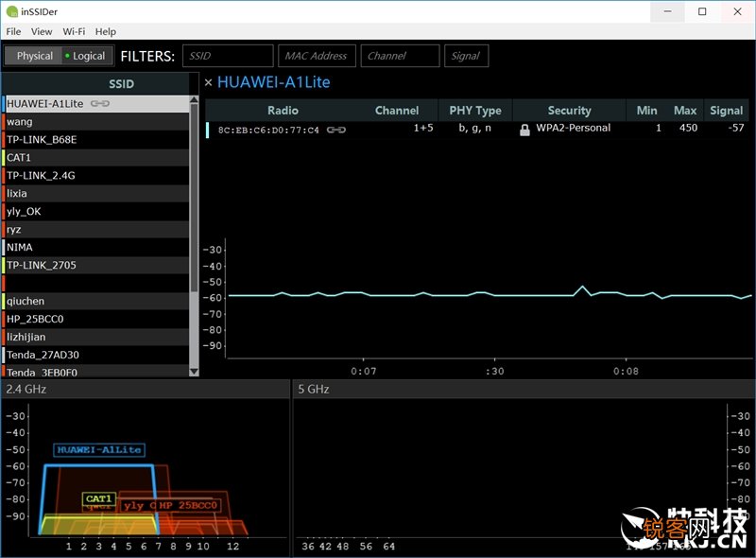756x558 pixels.
Task: Click the HUAWEI-A1Lite label in 2.4 GHz graph
Action: click(99, 450)
